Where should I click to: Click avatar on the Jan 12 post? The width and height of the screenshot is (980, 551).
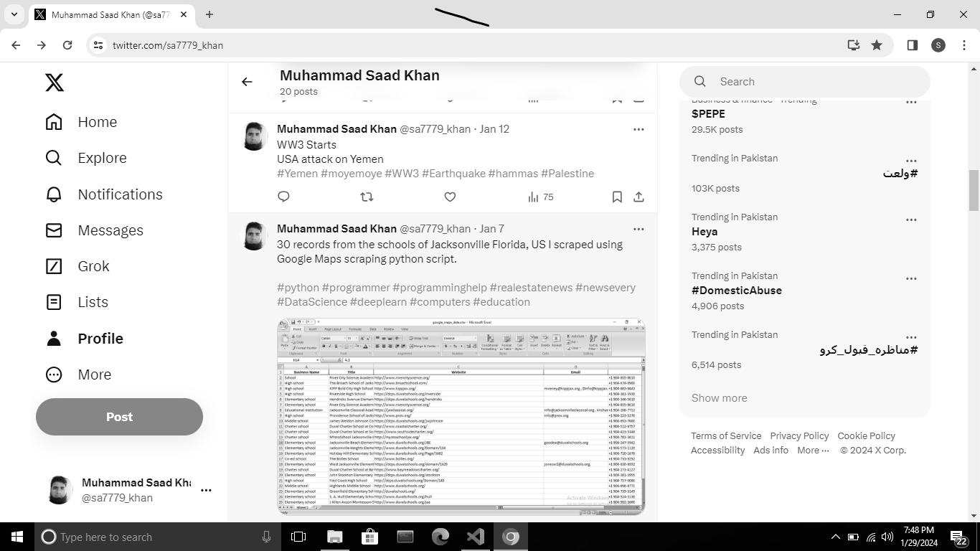click(x=254, y=136)
